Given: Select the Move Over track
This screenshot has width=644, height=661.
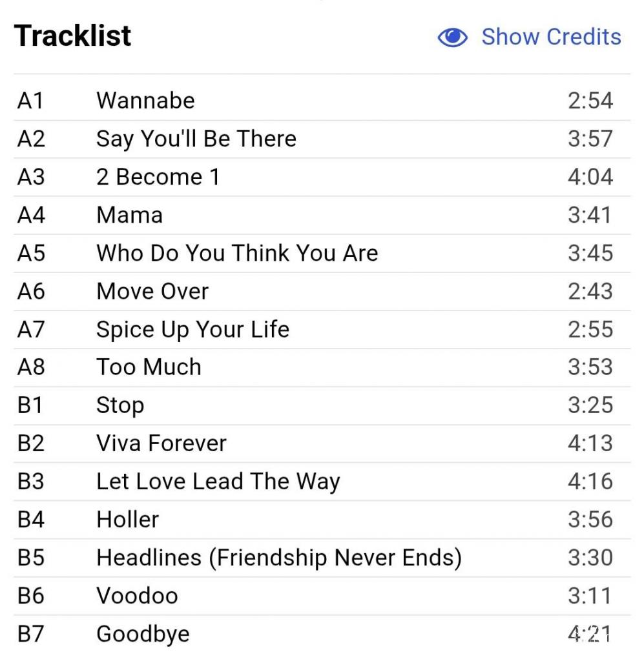Looking at the screenshot, I should 152,291.
